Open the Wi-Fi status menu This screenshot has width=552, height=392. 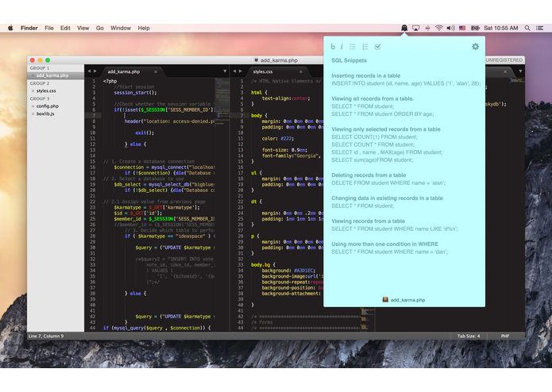point(438,28)
